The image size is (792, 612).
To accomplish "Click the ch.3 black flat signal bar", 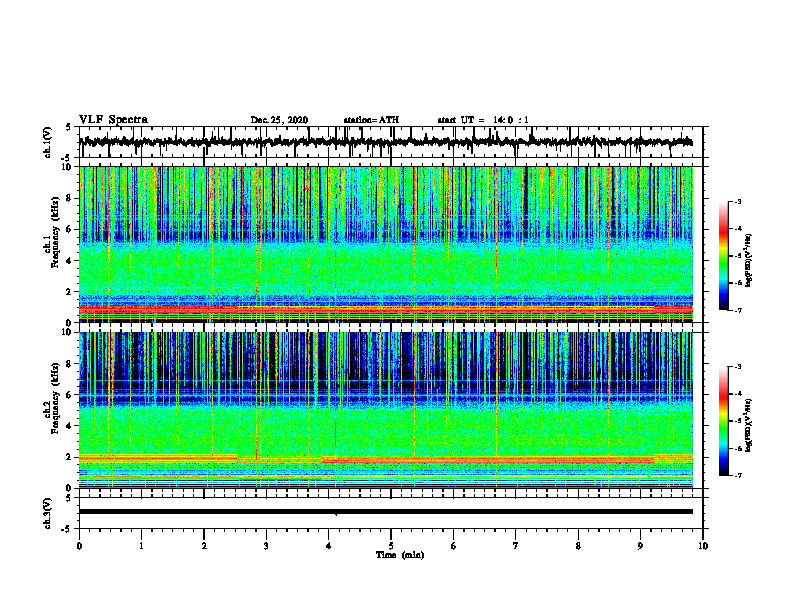I will (x=386, y=512).
